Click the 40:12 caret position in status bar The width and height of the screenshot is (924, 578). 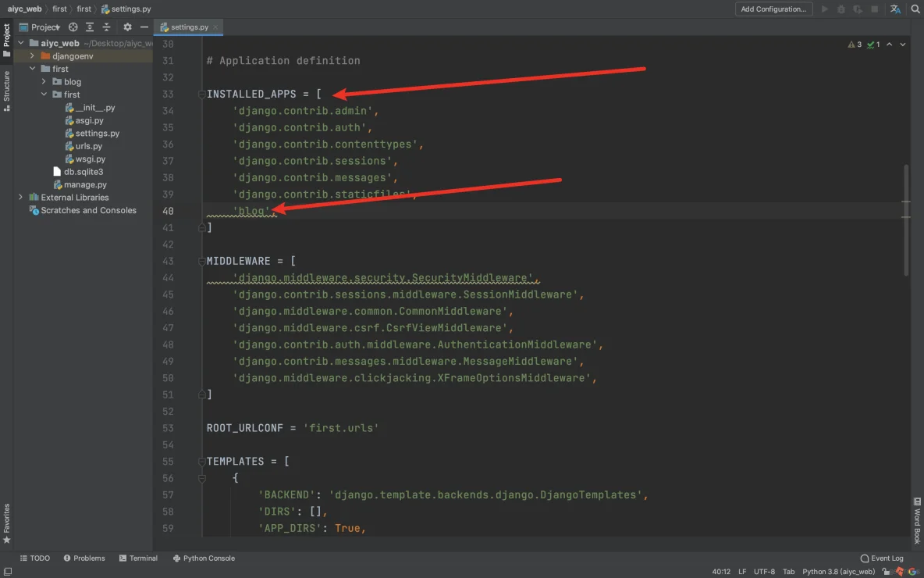click(x=720, y=572)
